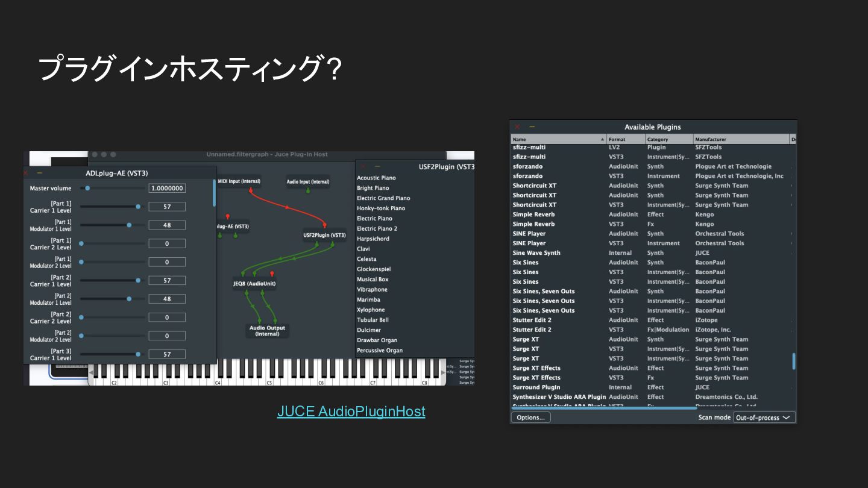The width and height of the screenshot is (868, 488).
Task: Select the Audio Input (Internal) node
Action: click(308, 181)
